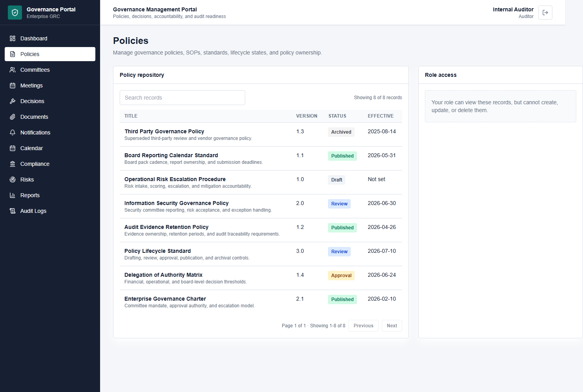Click the Notifications bell icon
Screen dimensions: 583x392
tap(13, 132)
